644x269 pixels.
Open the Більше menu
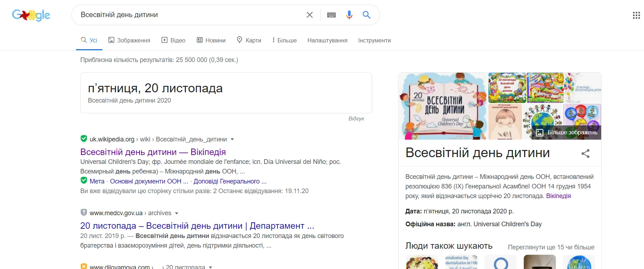(x=284, y=40)
